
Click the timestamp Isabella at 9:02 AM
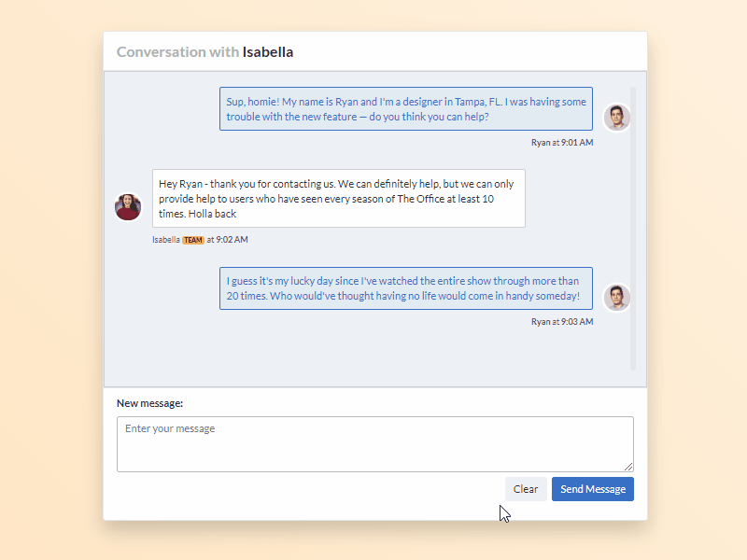(199, 240)
